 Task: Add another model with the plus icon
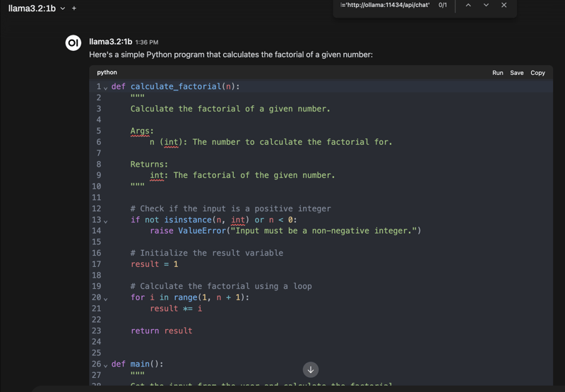click(x=74, y=8)
